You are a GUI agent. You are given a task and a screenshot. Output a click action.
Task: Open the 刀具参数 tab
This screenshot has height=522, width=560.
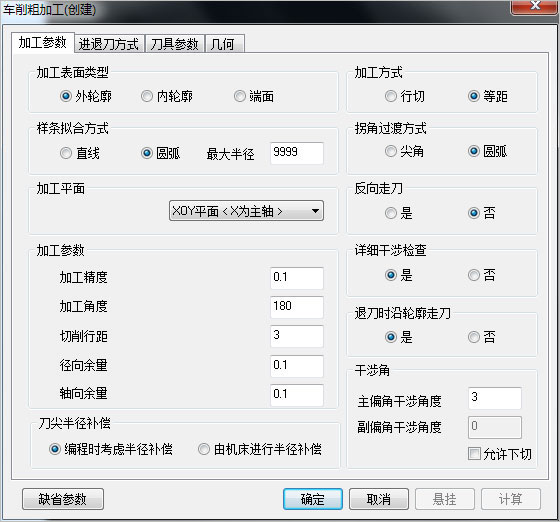coord(174,44)
